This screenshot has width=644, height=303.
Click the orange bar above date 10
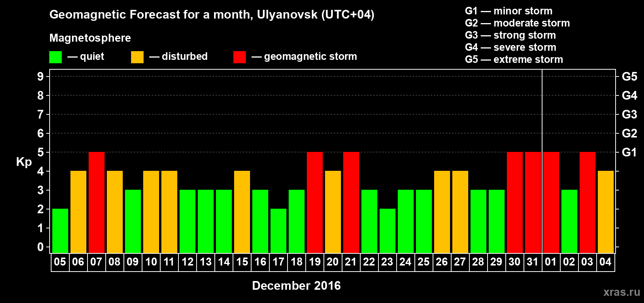click(151, 212)
